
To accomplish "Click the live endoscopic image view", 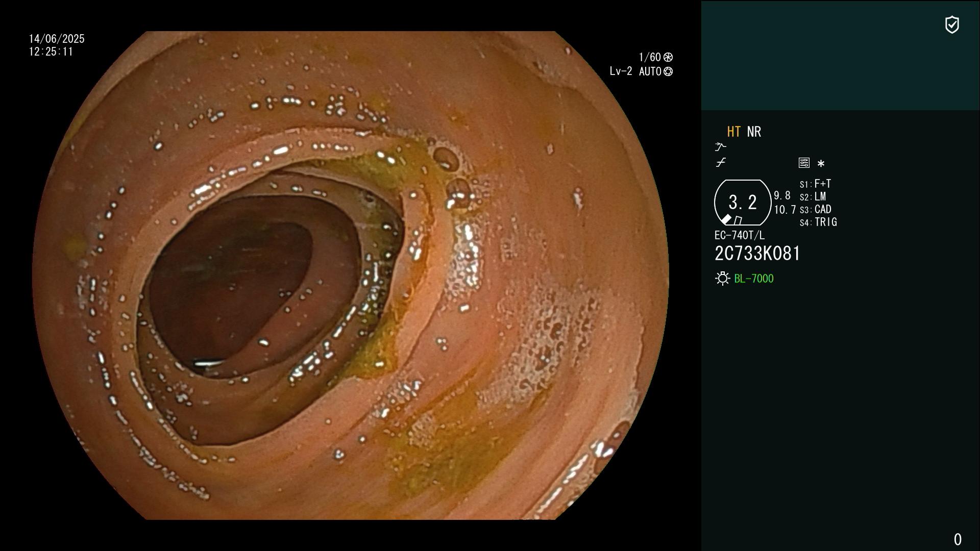I will click(x=350, y=275).
